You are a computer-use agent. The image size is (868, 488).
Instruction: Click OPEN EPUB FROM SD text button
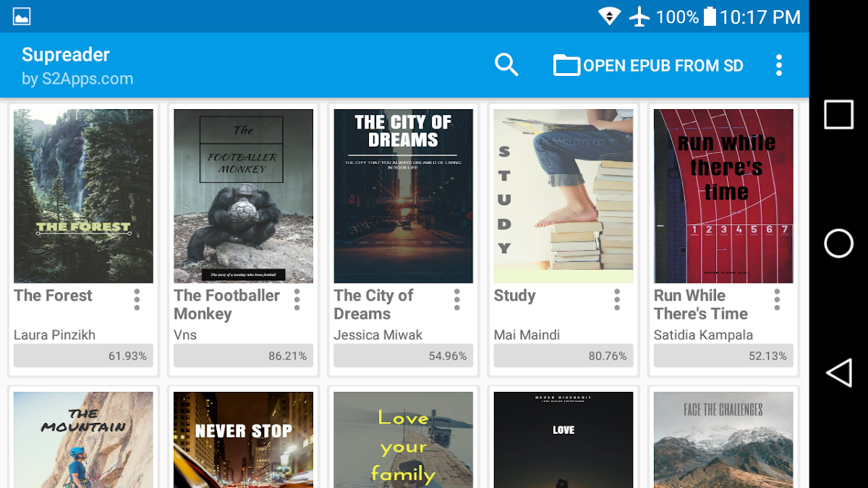click(663, 66)
